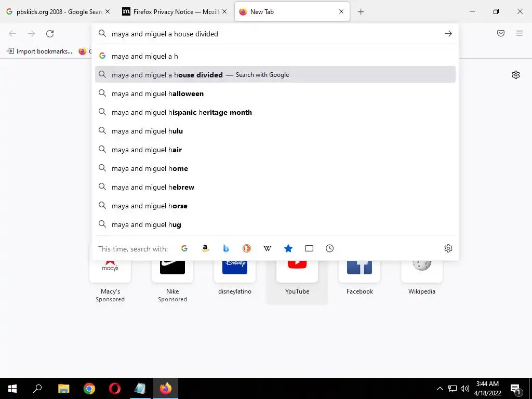Close the Firefox Privacy Notice tab
532x399 pixels.
click(x=224, y=11)
